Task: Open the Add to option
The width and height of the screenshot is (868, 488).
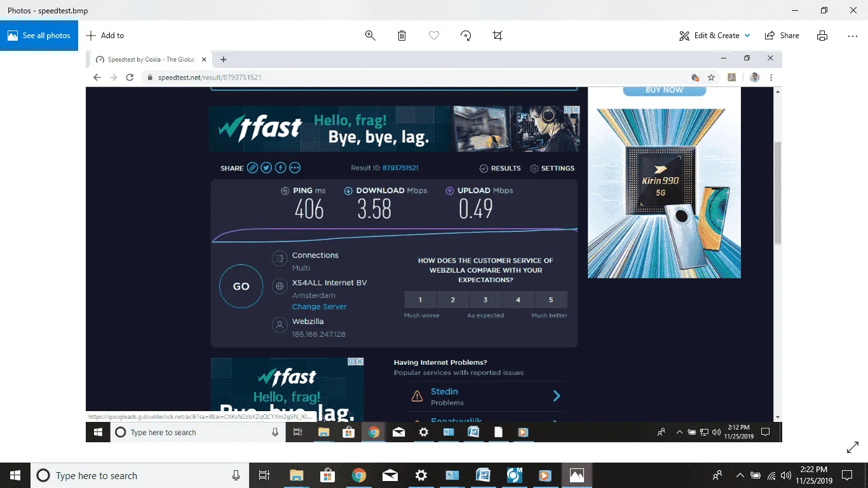Action: click(x=105, y=36)
